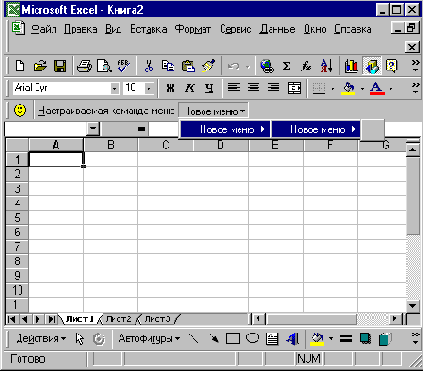This screenshot has height=371, width=423.
Task: Expand the Arial Cyr font dropdown
Action: coord(114,89)
